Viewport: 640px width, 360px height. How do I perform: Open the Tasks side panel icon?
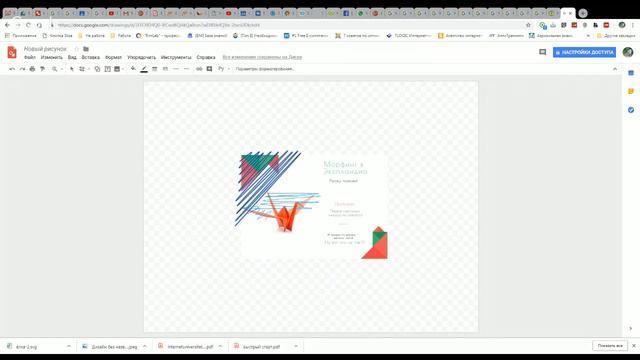tap(631, 110)
